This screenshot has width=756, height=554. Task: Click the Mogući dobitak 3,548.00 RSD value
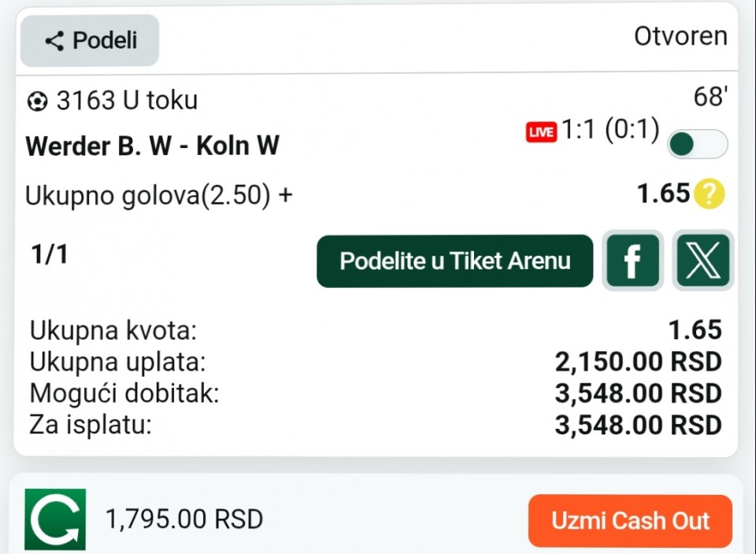tap(638, 393)
